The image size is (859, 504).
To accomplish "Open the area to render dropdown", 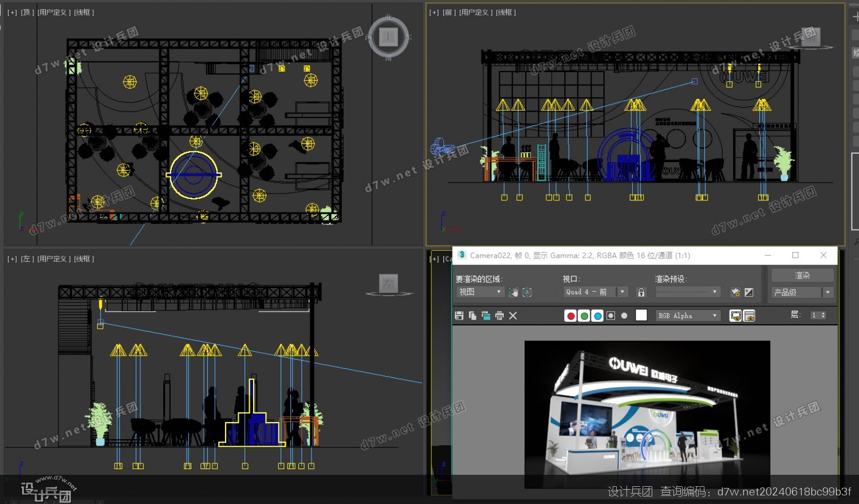I will [480, 292].
